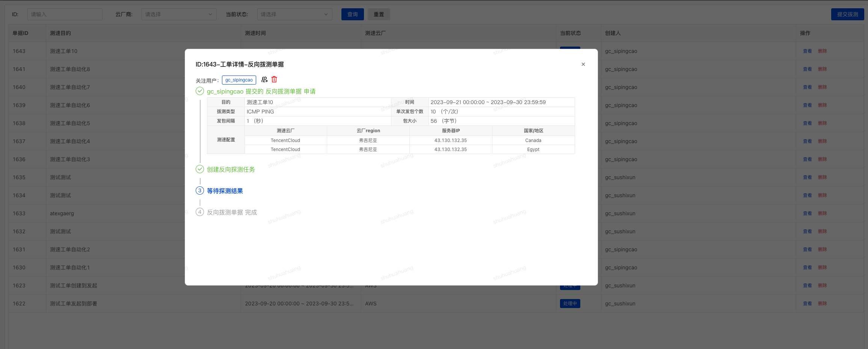Click 查看 for row 1643
Screen dimensions: 868x349
[807, 51]
